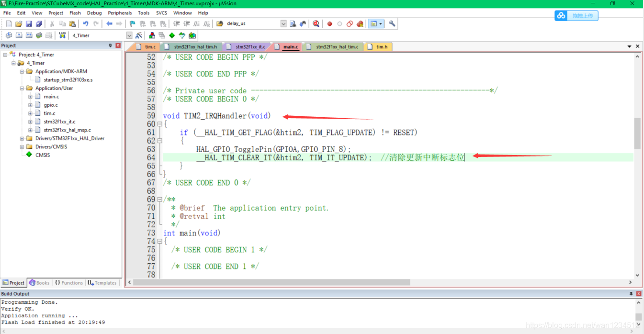This screenshot has width=644, height=334.
Task: Click the Save file toolbar icon
Action: click(29, 24)
